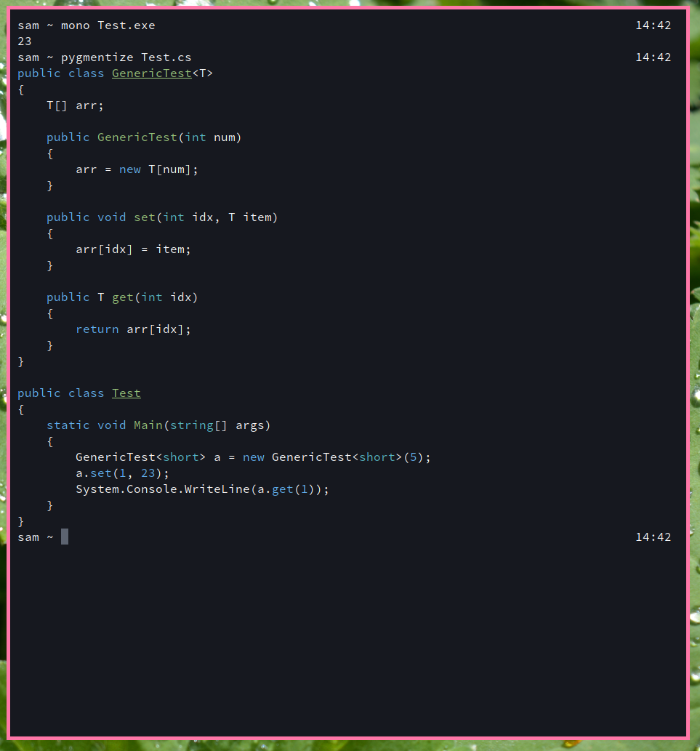Click the timestamp beside the mono command

(653, 25)
